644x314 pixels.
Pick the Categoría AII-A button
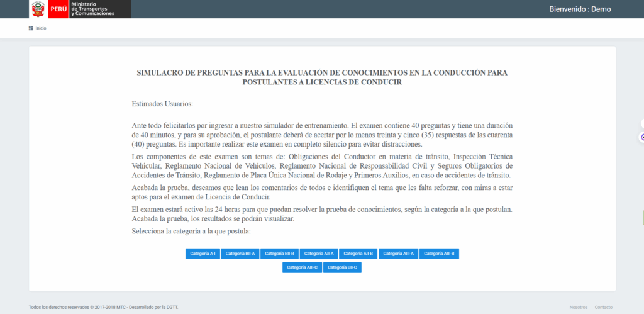[x=319, y=254]
